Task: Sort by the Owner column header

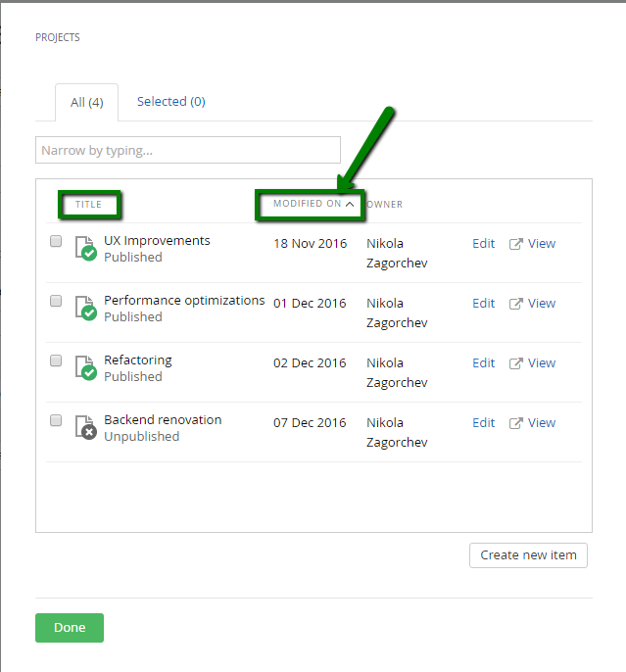Action: pos(384,205)
